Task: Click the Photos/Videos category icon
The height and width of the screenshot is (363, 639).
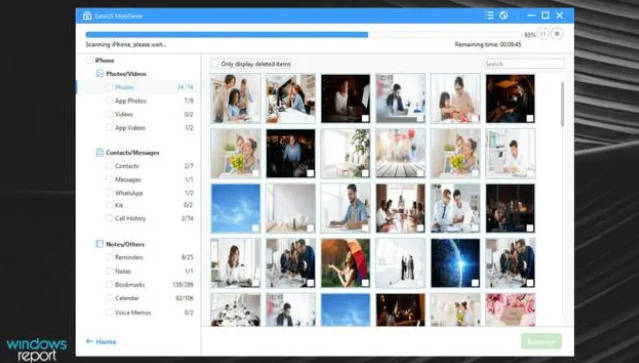Action: [x=100, y=74]
